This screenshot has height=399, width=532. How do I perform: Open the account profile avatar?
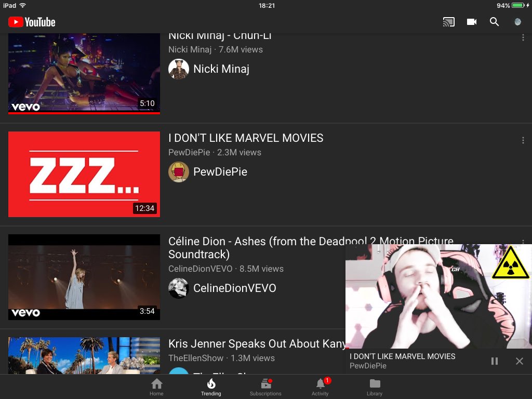point(518,22)
